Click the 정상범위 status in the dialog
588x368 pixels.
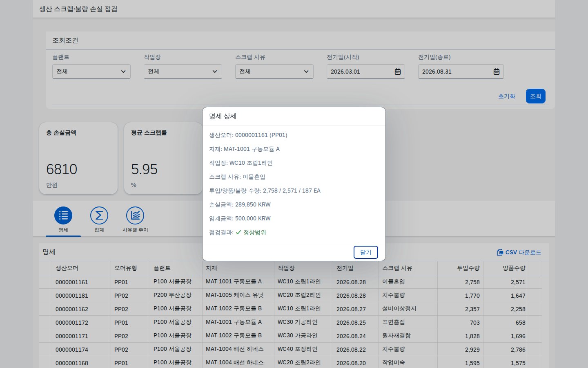tap(251, 232)
